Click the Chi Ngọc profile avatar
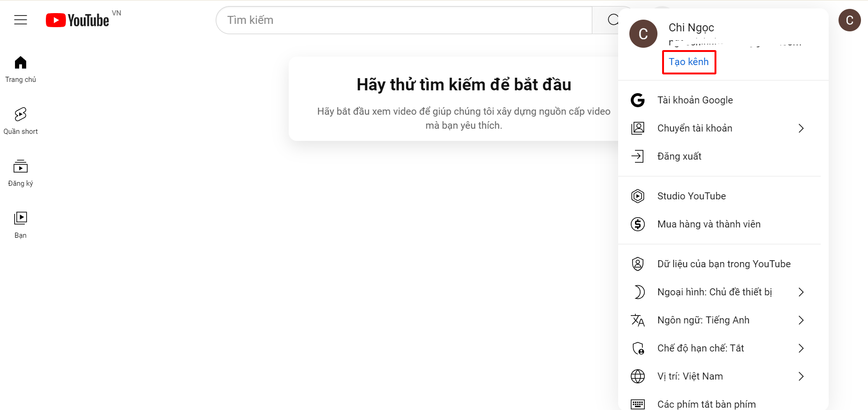The height and width of the screenshot is (410, 868). (643, 34)
